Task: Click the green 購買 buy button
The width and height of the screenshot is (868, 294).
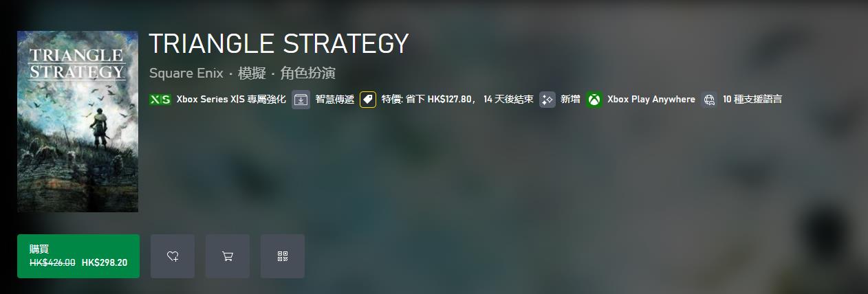Action: coord(78,256)
